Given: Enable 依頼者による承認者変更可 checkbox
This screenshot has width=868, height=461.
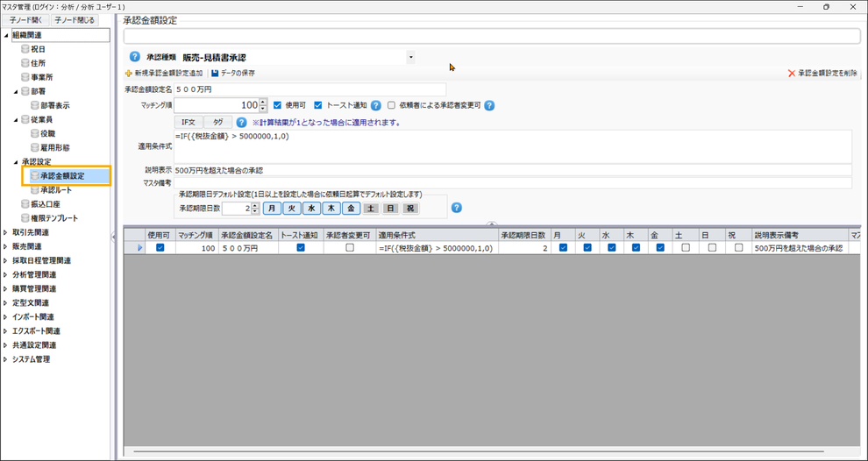Looking at the screenshot, I should 391,105.
